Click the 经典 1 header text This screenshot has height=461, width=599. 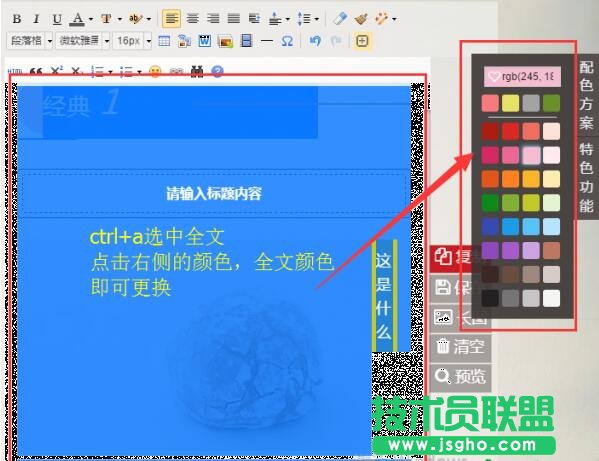click(81, 104)
